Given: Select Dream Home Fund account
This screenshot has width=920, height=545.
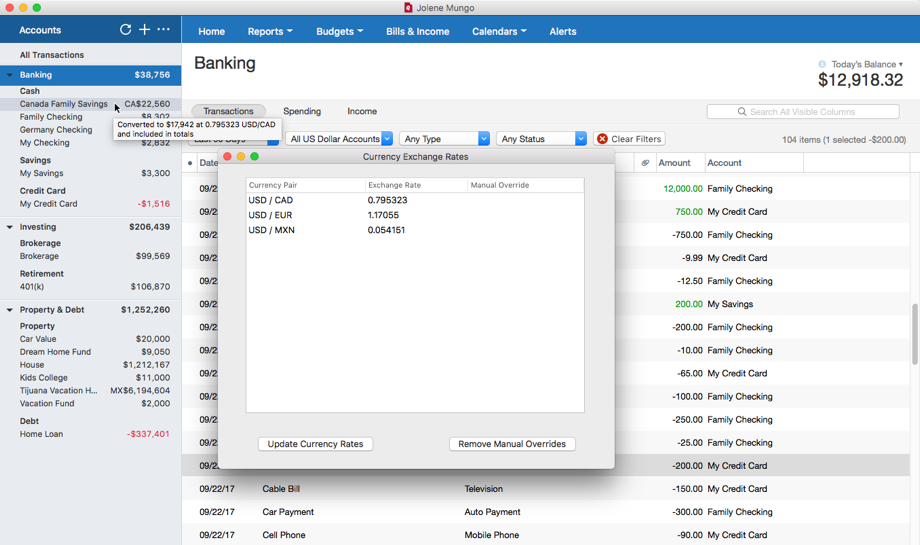Looking at the screenshot, I should pyautogui.click(x=90, y=352).
